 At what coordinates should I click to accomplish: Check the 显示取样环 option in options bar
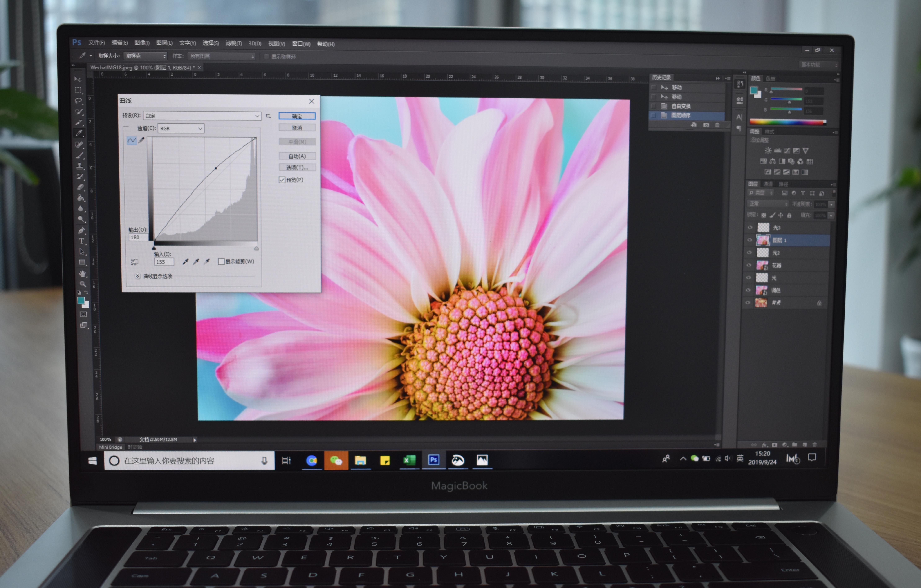(267, 57)
